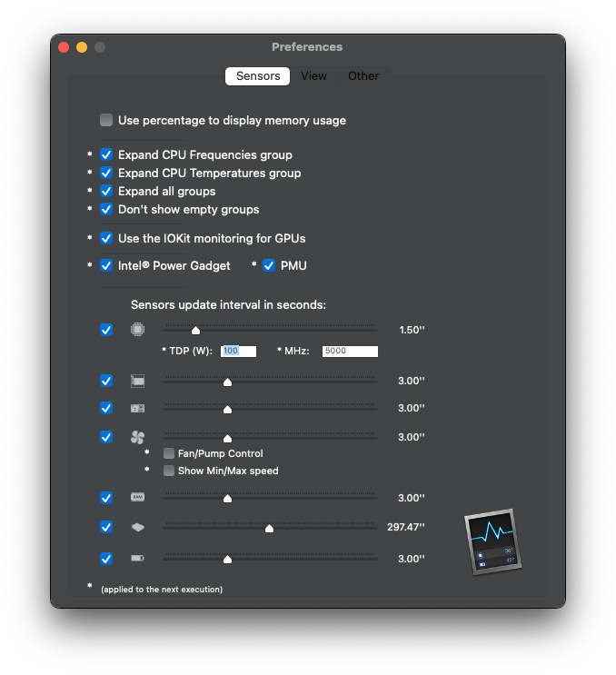Click the RAM sensor icon
Screen dimensions: 616x675
click(x=137, y=497)
